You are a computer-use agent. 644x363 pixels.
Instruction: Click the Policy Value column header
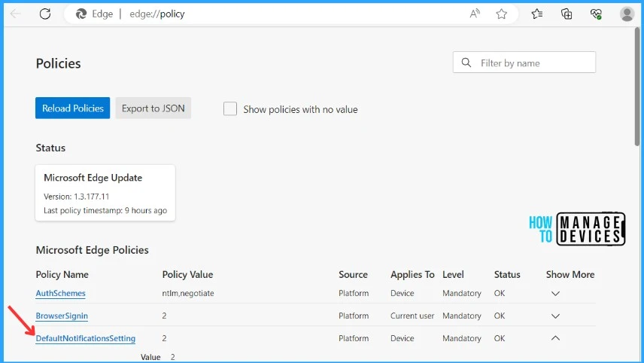click(187, 275)
